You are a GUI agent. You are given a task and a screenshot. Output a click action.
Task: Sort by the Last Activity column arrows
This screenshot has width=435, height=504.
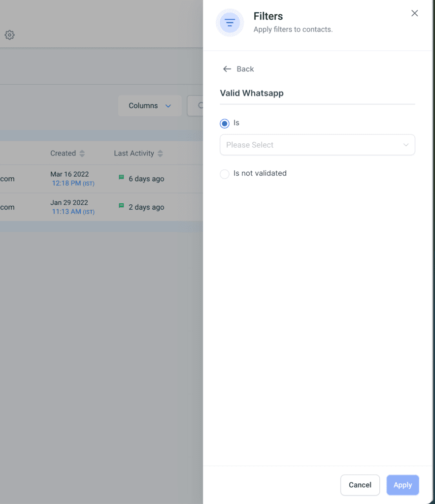[160, 154]
